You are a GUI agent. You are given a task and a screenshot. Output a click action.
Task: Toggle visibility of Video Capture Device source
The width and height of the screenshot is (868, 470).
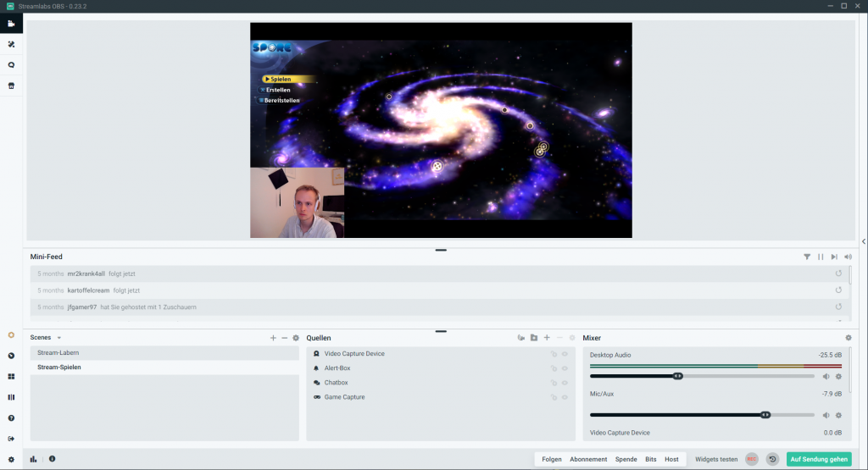point(565,354)
